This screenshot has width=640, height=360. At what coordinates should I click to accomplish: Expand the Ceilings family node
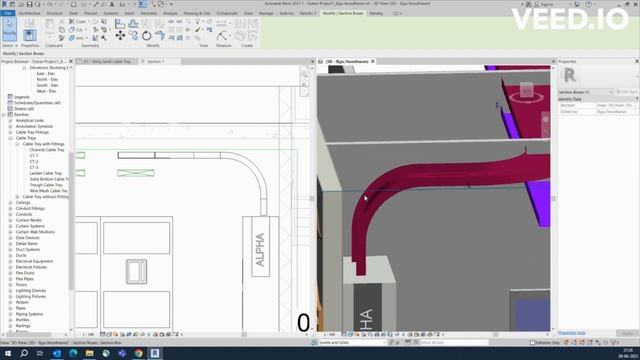[x=10, y=202]
